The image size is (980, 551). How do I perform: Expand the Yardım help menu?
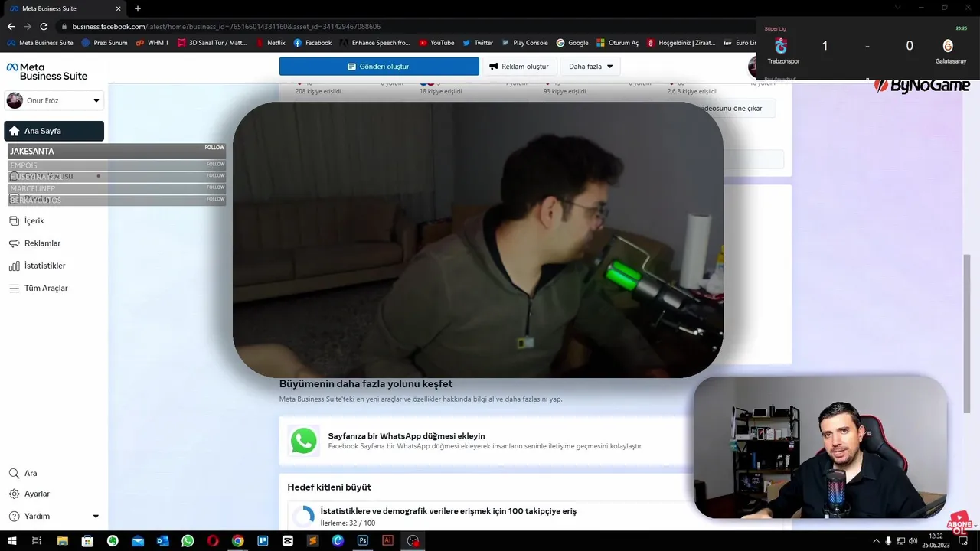point(54,516)
